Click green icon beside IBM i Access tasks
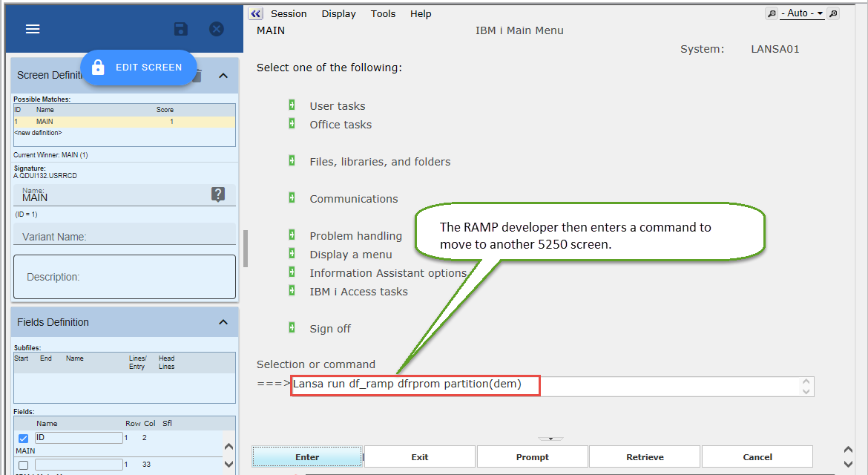868x475 pixels. click(292, 290)
